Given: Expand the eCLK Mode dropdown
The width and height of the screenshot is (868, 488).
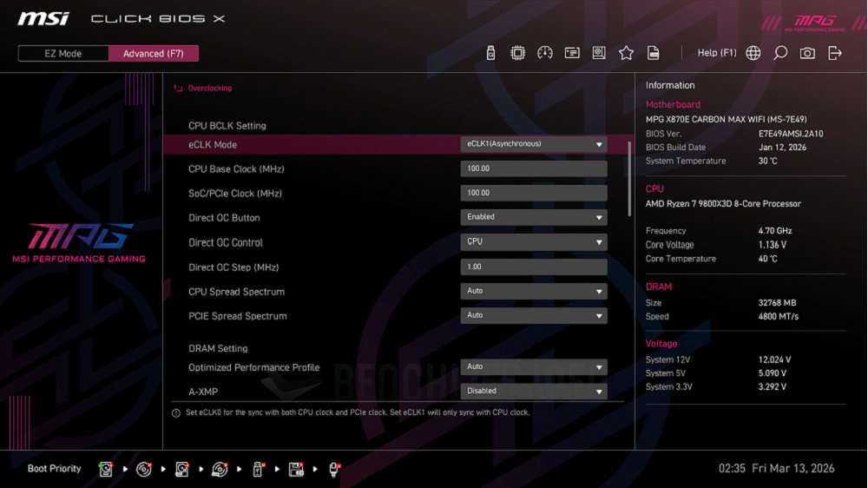Looking at the screenshot, I should coord(533,144).
